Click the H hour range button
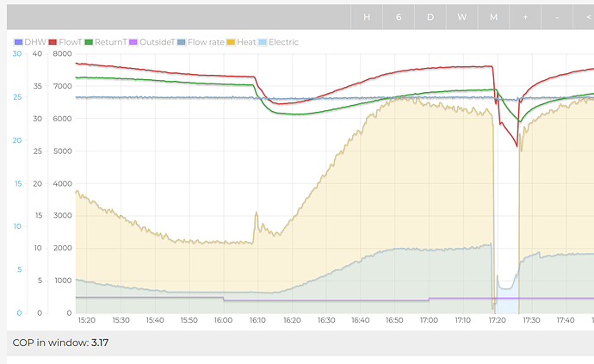 tap(367, 17)
